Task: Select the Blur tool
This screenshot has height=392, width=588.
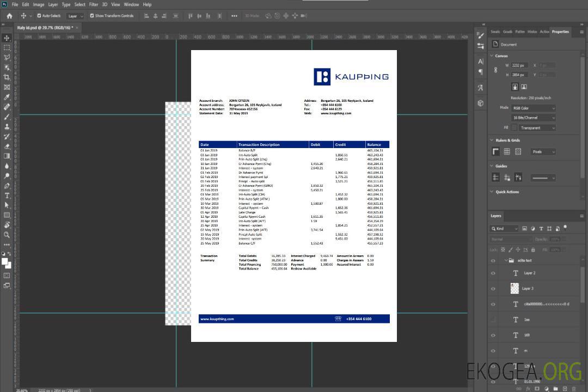Action: pyautogui.click(x=7, y=166)
